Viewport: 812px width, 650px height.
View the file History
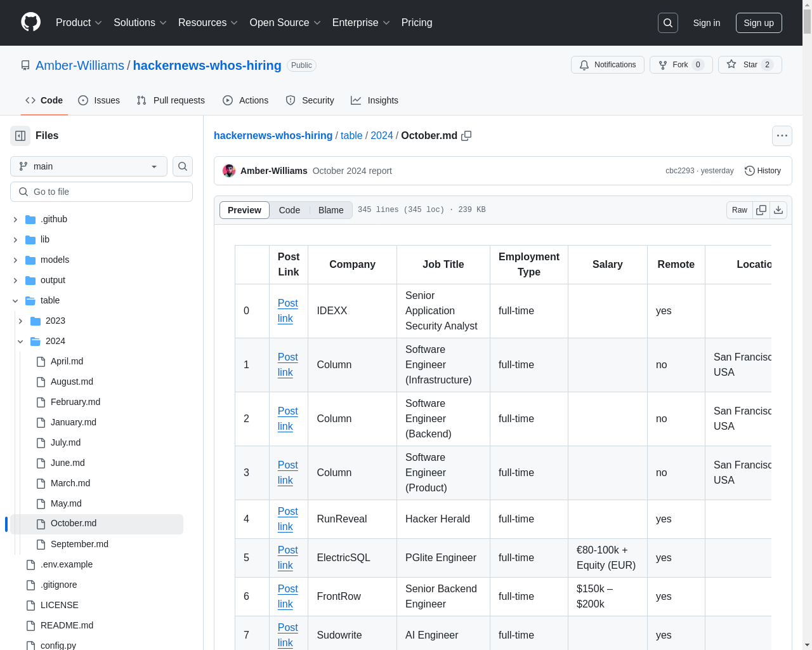763,171
